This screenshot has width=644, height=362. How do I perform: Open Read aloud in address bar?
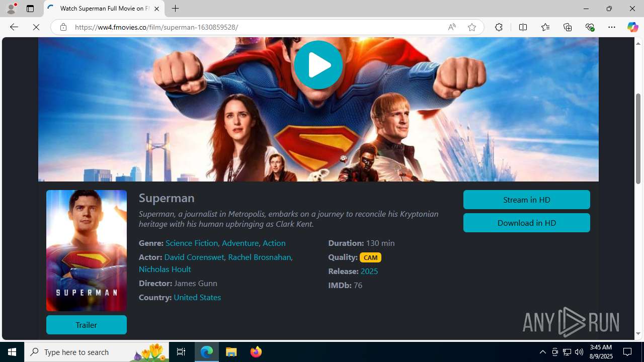pos(452,27)
